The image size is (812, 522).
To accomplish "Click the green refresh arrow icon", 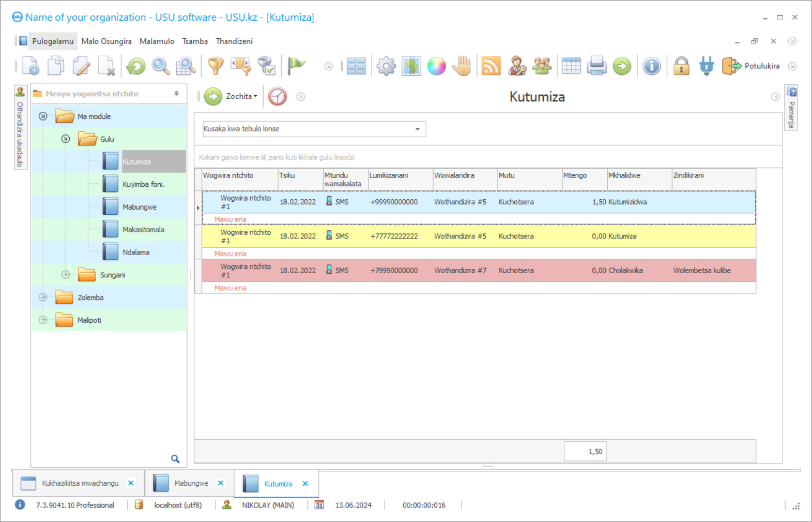I will [136, 66].
